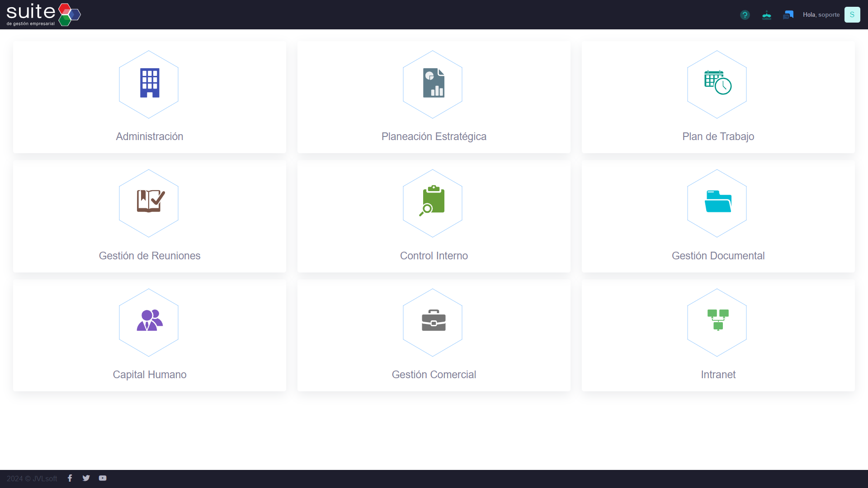
Task: Open the Gestión de Reuniones book icon
Action: pyautogui.click(x=151, y=201)
